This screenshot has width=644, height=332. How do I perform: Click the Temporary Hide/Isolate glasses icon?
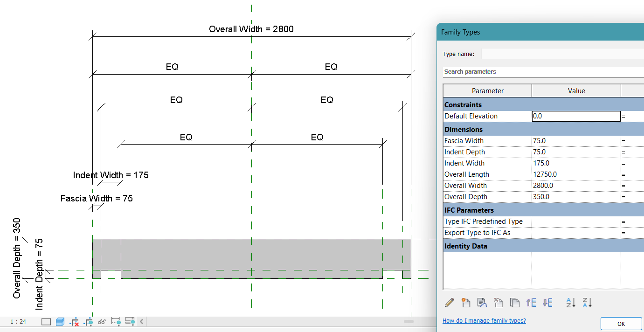pos(102,322)
